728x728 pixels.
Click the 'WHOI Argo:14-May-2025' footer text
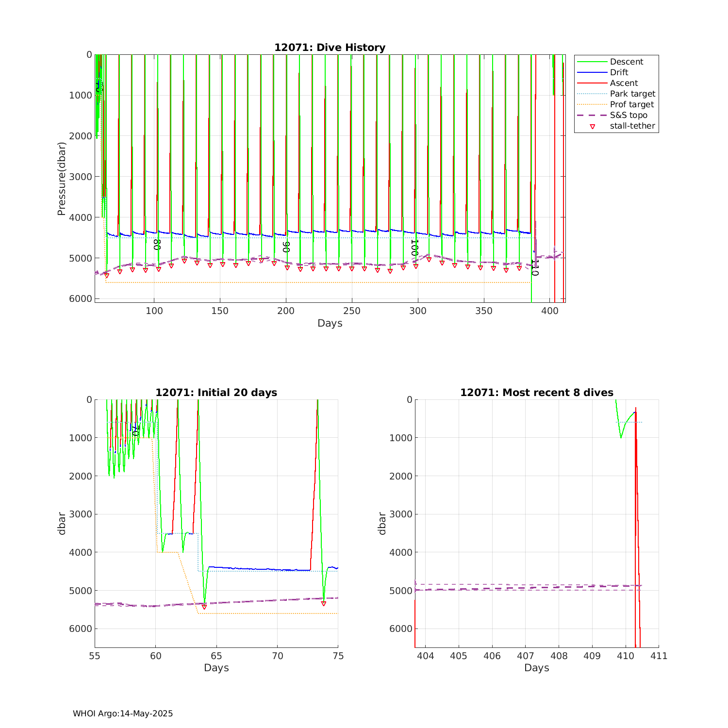click(123, 713)
